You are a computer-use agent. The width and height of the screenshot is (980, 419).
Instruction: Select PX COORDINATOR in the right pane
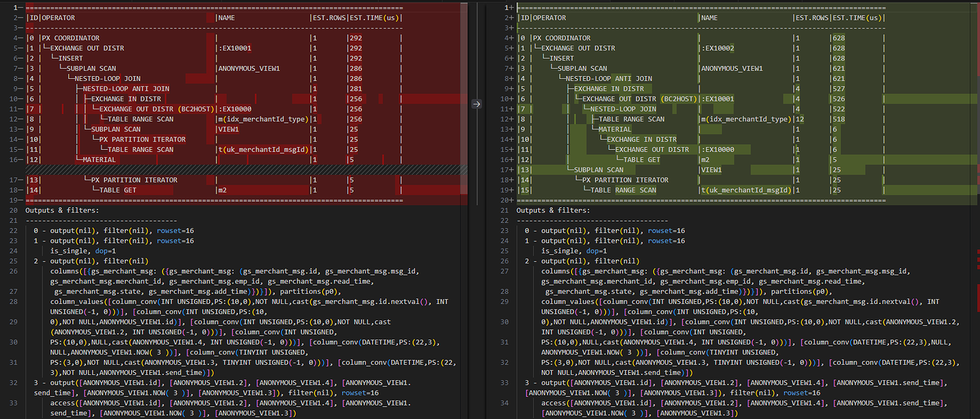click(562, 38)
